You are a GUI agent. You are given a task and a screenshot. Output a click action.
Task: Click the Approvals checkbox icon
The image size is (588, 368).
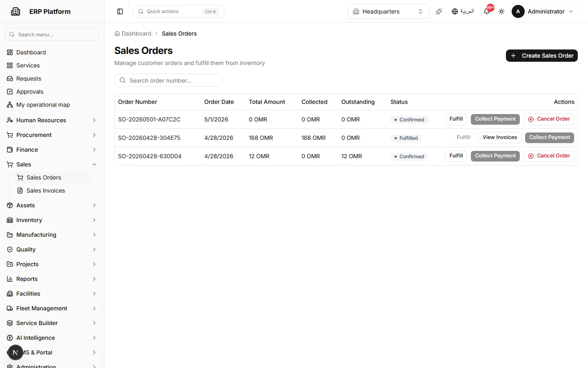(x=10, y=92)
